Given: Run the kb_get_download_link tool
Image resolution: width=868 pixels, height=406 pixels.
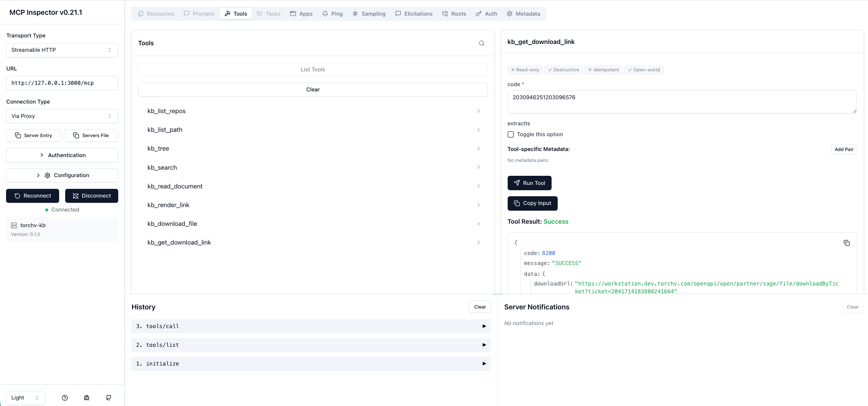Looking at the screenshot, I should [x=529, y=183].
